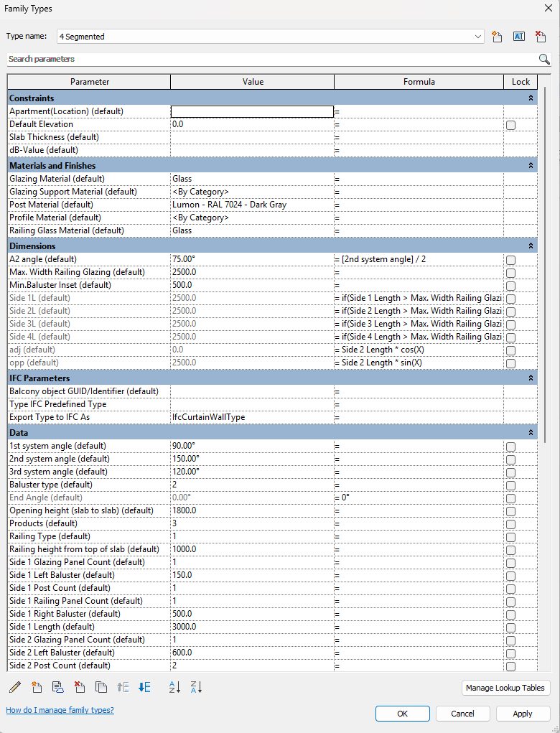The image size is (560, 733).
Task: Toggle lock for Side 1 Length
Action: (510, 627)
